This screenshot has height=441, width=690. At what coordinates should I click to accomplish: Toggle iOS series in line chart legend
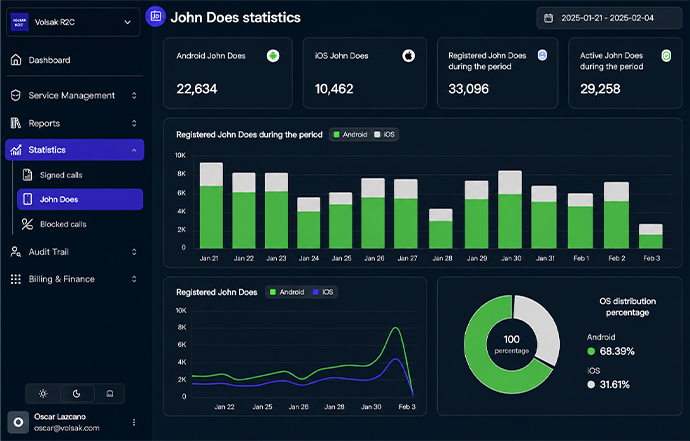click(x=323, y=292)
